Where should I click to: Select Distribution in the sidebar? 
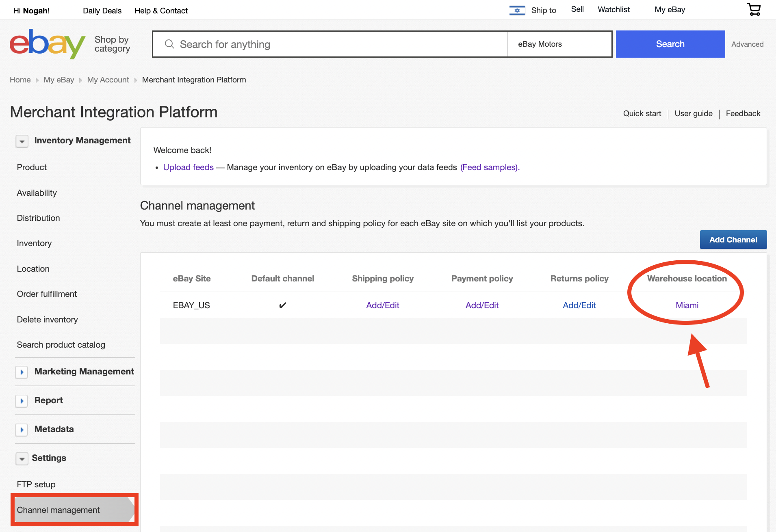coord(38,218)
